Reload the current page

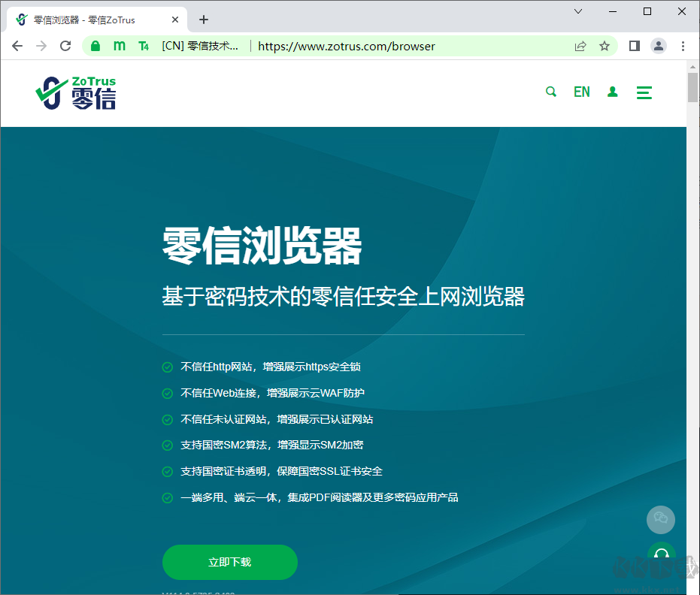pos(65,46)
